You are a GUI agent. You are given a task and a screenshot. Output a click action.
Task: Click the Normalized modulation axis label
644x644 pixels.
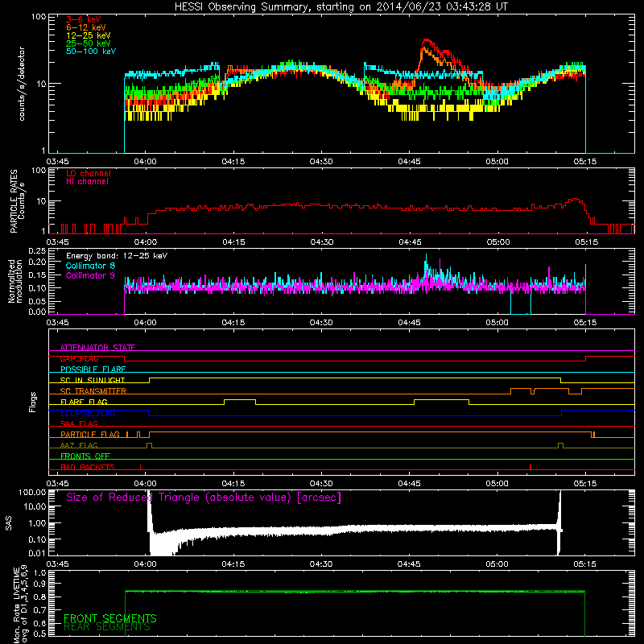pyautogui.click(x=15, y=281)
